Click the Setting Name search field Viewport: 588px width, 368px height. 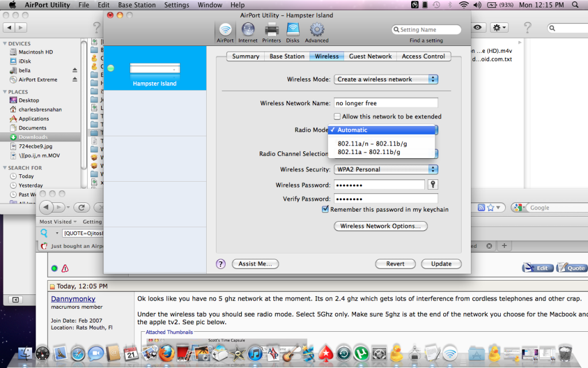pyautogui.click(x=427, y=29)
